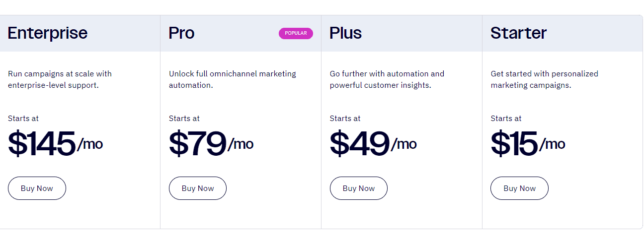Viewport: 644px width, 247px height.
Task: Click the $15/mo Starter price
Action: pos(528,144)
